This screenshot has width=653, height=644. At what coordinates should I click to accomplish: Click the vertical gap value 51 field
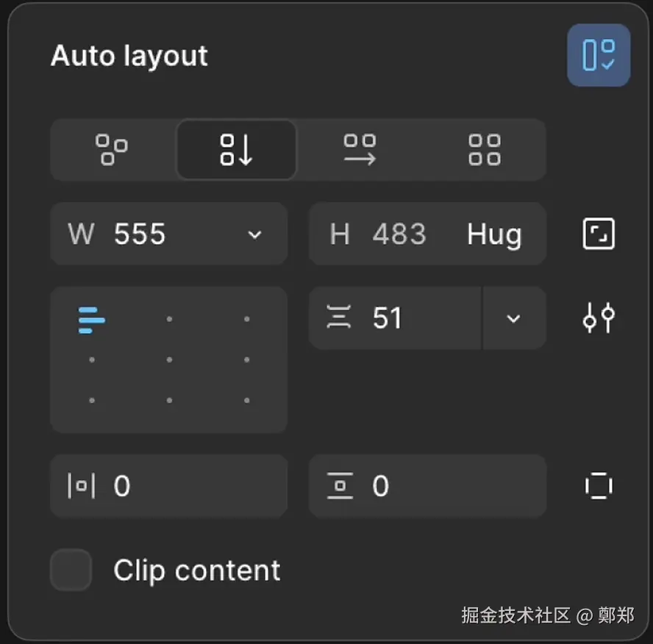coord(412,318)
